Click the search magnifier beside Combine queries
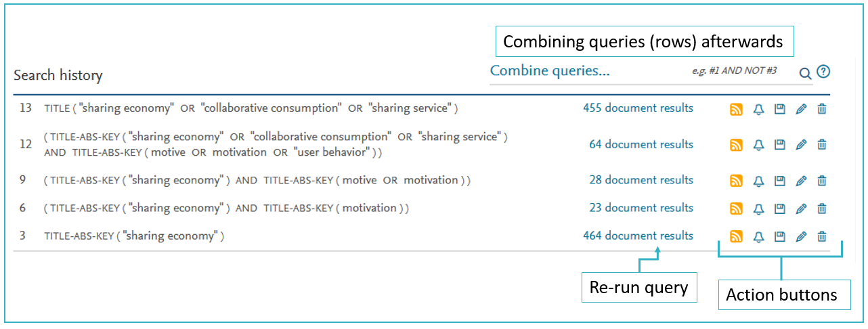 [805, 73]
